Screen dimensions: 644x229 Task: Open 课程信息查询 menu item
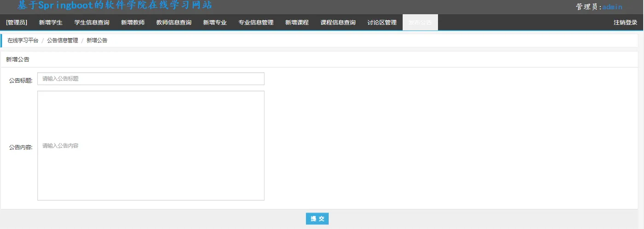pyautogui.click(x=338, y=23)
